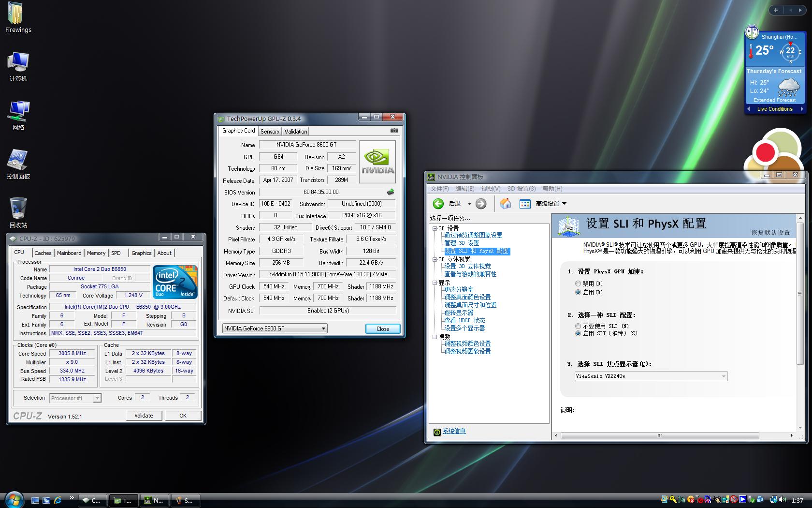
Task: Click the Intel Core 2 Duo logo in CPU-Z
Action: point(175,281)
